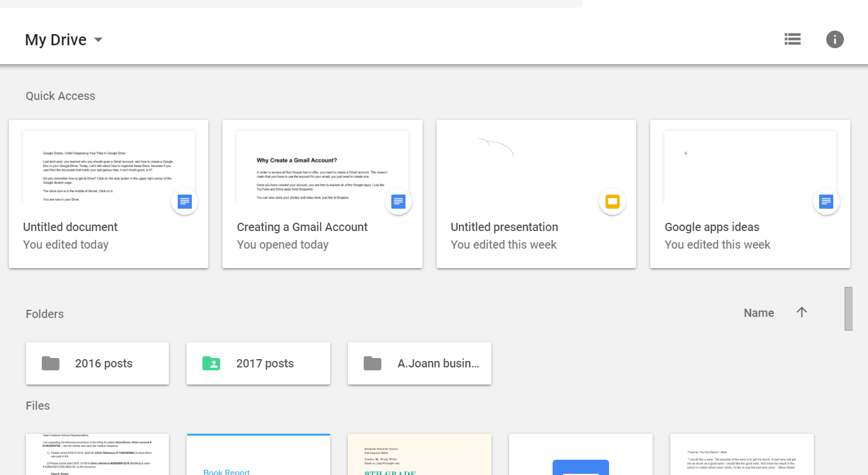Click 'You edited today' under Untitled document

[x=66, y=245]
